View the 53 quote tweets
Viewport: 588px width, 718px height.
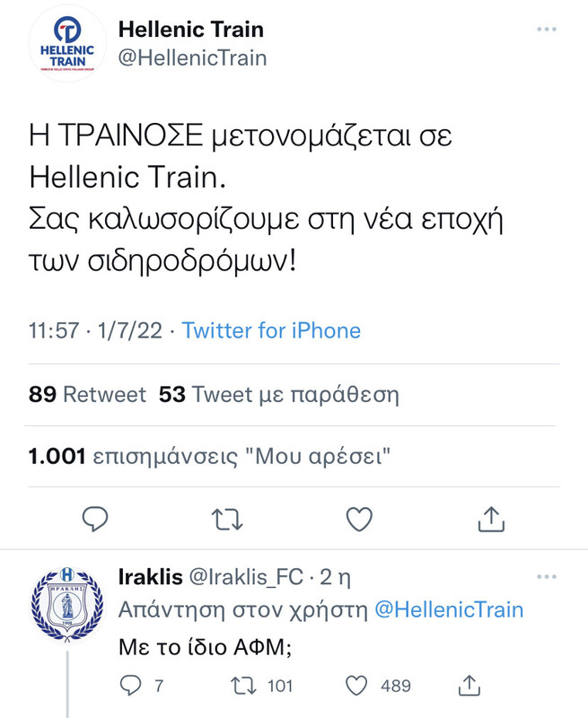point(278,394)
